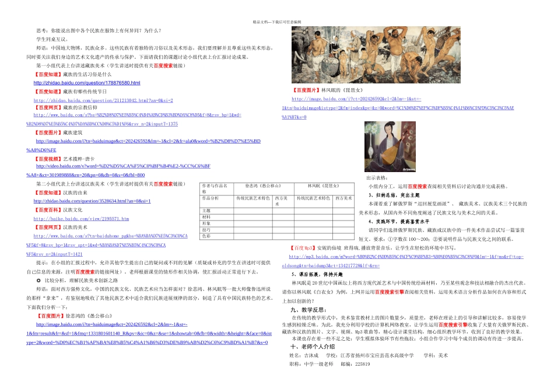554x392 pixels.
Task: Click the 【百度图片】藏族建筑 label
Action: pyautogui.click(x=58, y=132)
